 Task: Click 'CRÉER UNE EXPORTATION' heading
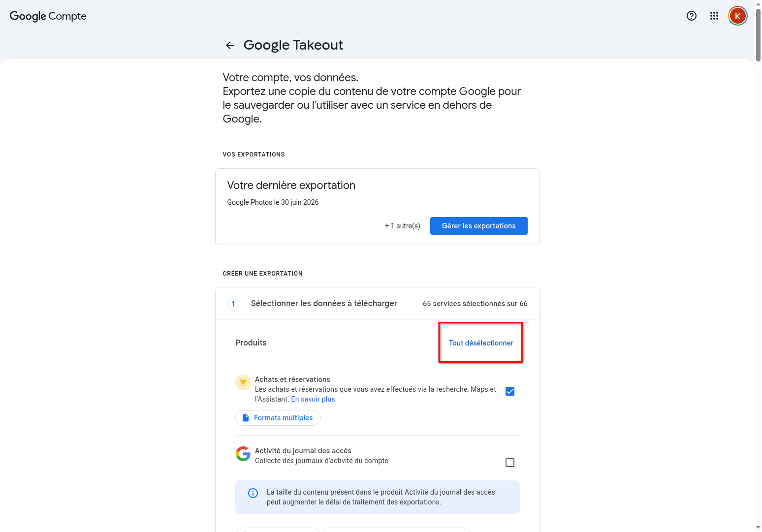(x=263, y=274)
